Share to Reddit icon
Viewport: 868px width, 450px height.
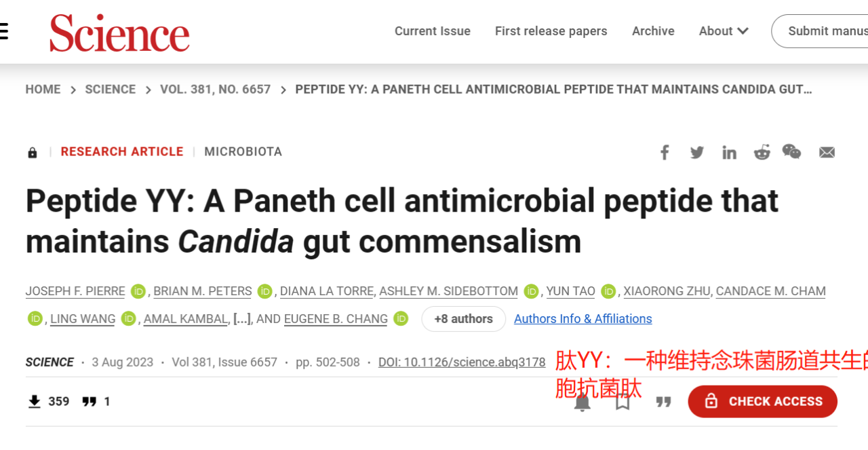762,152
